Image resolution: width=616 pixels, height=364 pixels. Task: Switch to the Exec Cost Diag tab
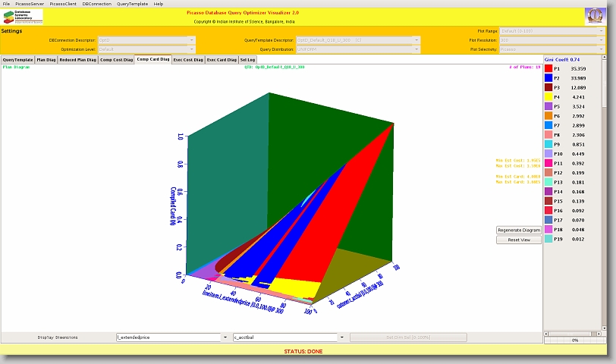188,59
